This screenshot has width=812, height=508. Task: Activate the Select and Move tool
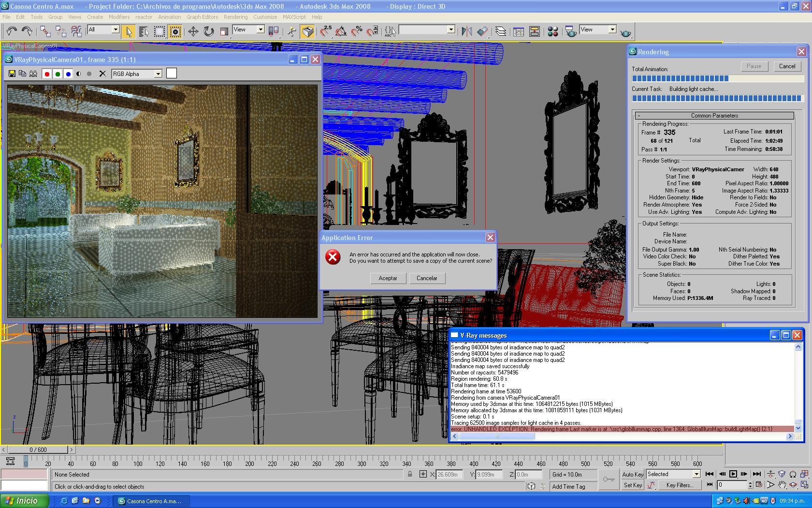point(193,31)
